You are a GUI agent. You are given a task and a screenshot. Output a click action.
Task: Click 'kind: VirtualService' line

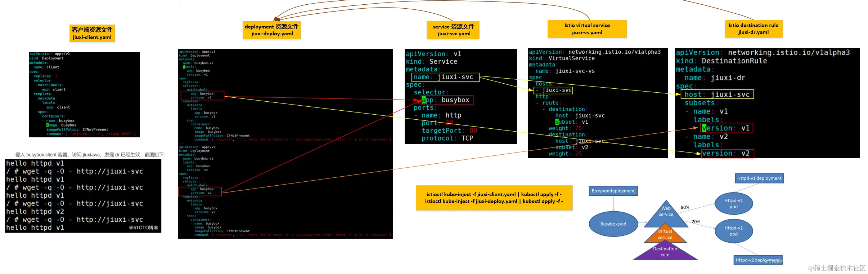(x=562, y=58)
